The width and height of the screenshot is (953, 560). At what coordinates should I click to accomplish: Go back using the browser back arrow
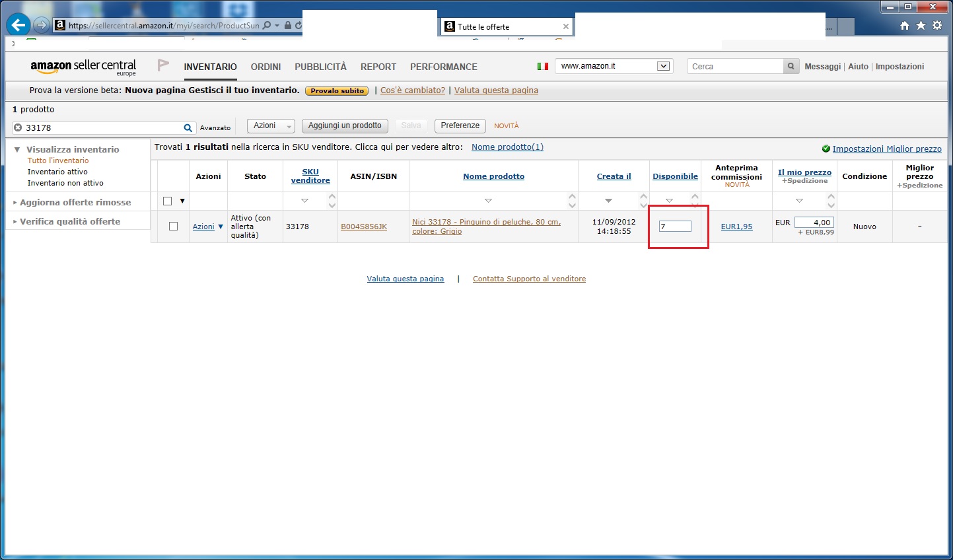pos(18,26)
